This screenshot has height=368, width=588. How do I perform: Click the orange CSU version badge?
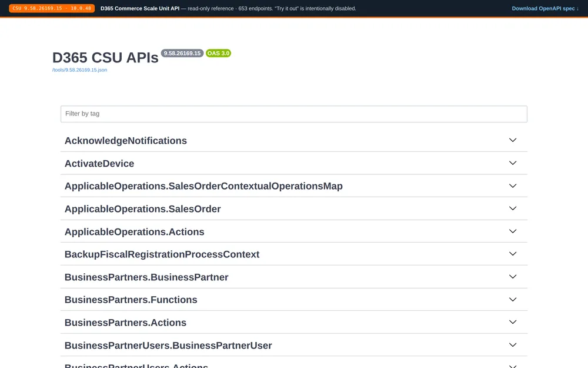pos(52,8)
